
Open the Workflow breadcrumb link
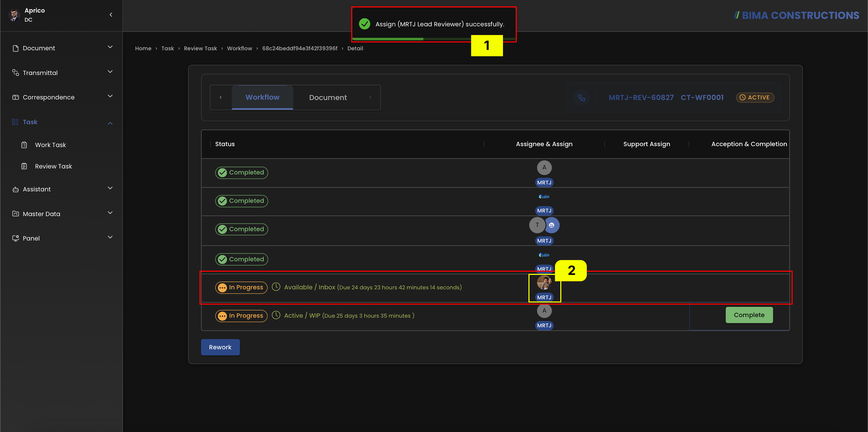[240, 48]
